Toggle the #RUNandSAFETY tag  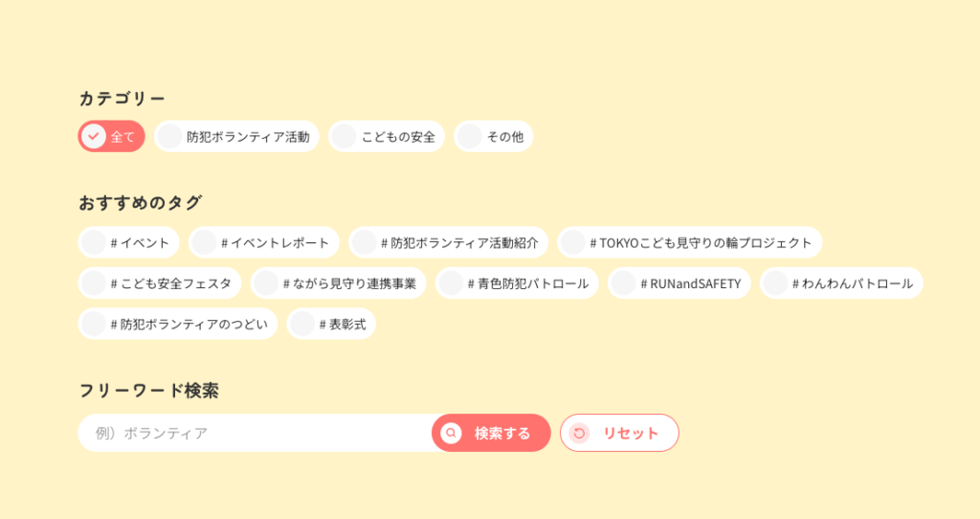tap(679, 283)
